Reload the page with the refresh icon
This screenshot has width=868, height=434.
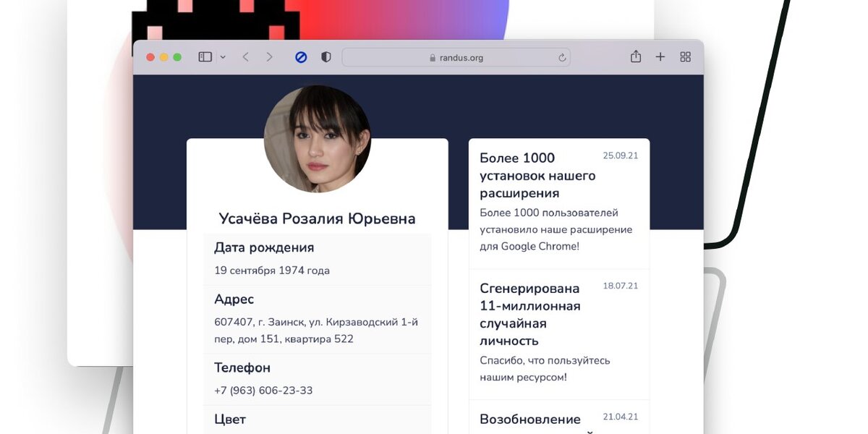tap(562, 58)
